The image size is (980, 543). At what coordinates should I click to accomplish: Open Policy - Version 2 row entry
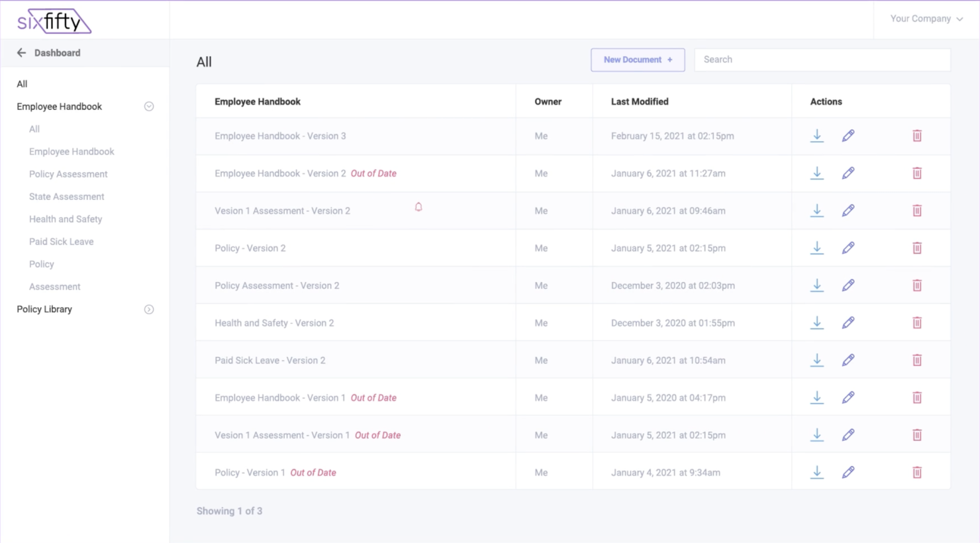point(250,248)
